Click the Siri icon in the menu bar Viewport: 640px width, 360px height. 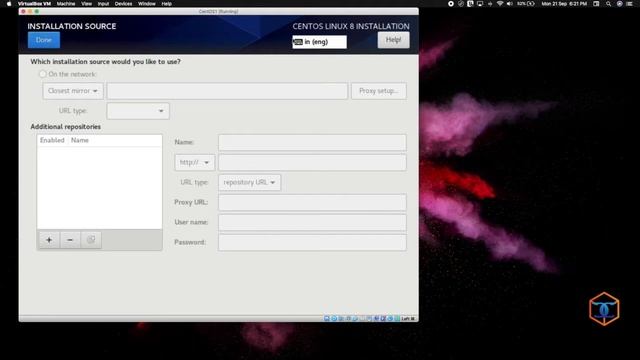pyautogui.click(x=620, y=4)
